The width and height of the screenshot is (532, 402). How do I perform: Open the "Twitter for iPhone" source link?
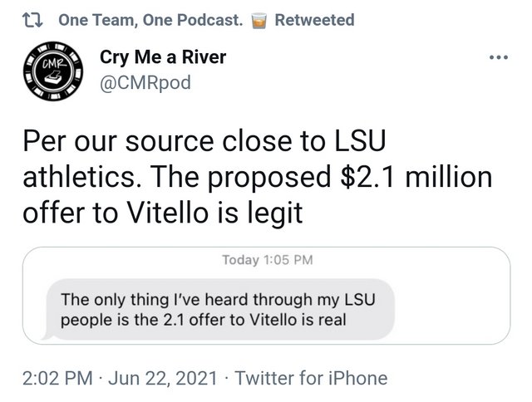[x=312, y=378]
